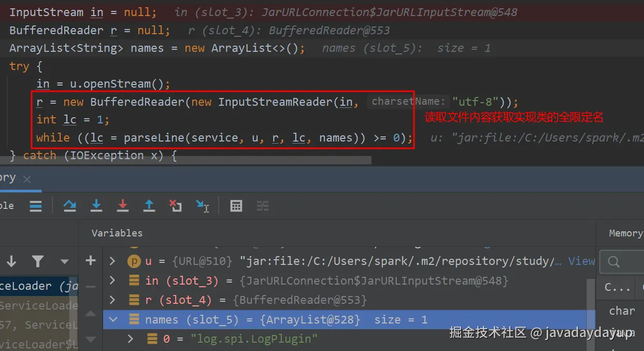Open the small dropdown arrow beside the funnel
The height and width of the screenshot is (351, 644).
click(64, 261)
